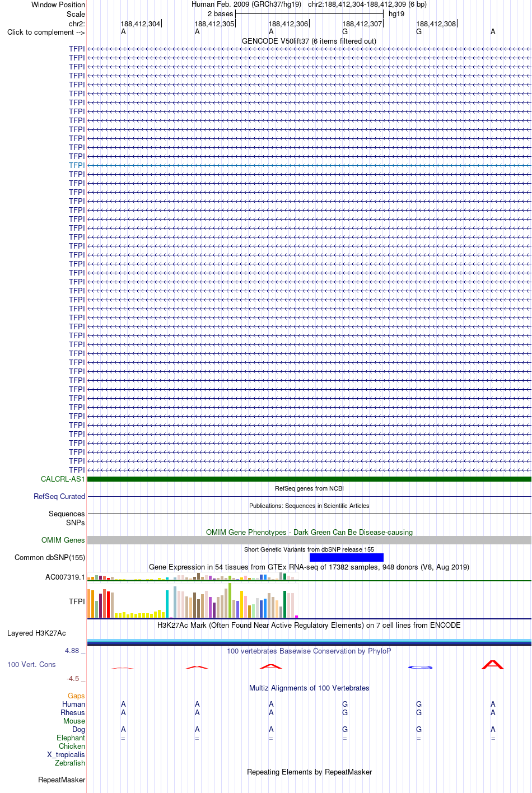
Task: Click the OMIM Genes track label
Action: 63,540
